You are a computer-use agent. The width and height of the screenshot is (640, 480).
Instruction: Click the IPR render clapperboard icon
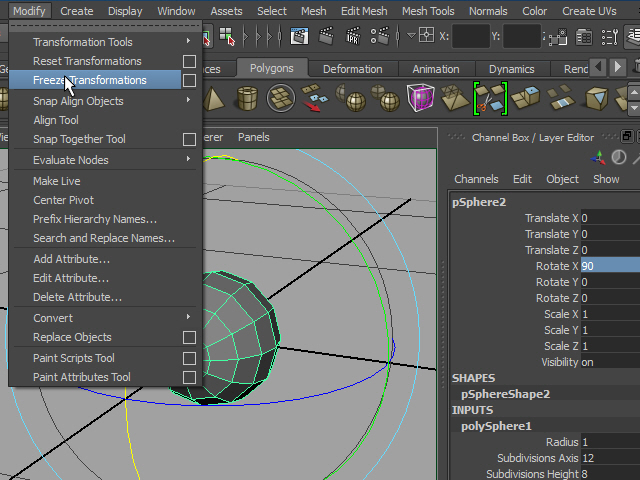click(353, 36)
